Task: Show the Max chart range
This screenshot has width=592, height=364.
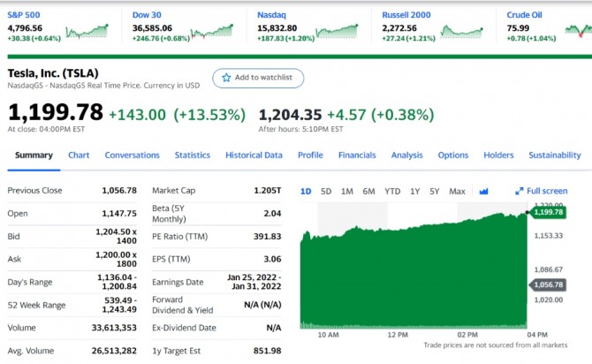Action: [457, 191]
